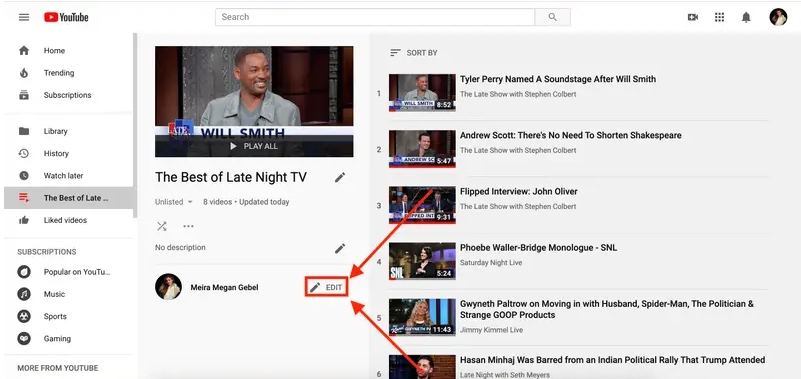Click SNL thumbnail 5:24

point(422,262)
